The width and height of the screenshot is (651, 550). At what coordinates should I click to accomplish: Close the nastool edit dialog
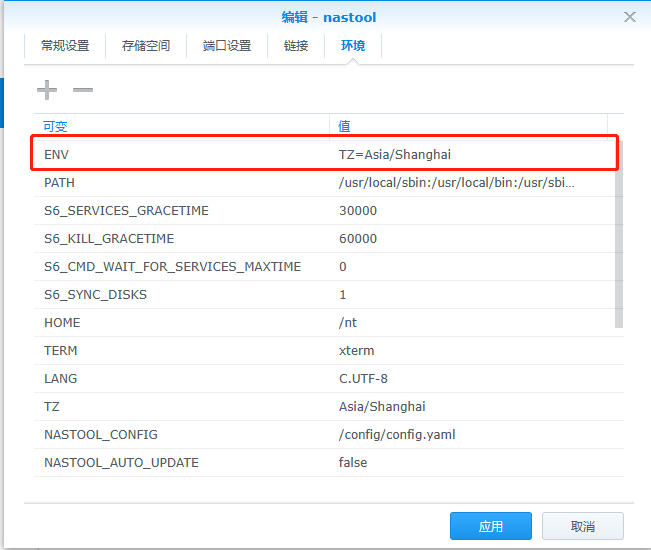(x=629, y=17)
